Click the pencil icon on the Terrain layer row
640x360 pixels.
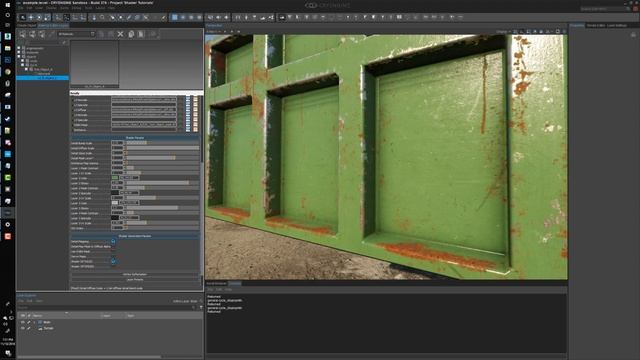[29, 328]
